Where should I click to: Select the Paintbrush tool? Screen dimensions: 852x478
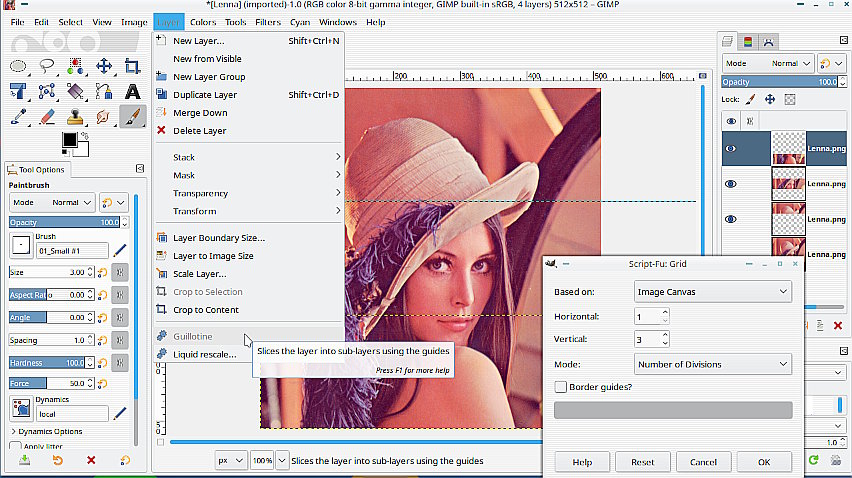tap(132, 117)
